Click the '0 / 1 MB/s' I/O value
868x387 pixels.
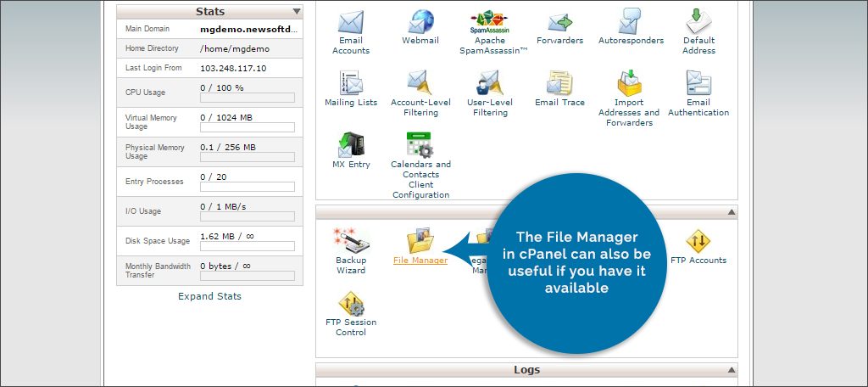coord(223,206)
